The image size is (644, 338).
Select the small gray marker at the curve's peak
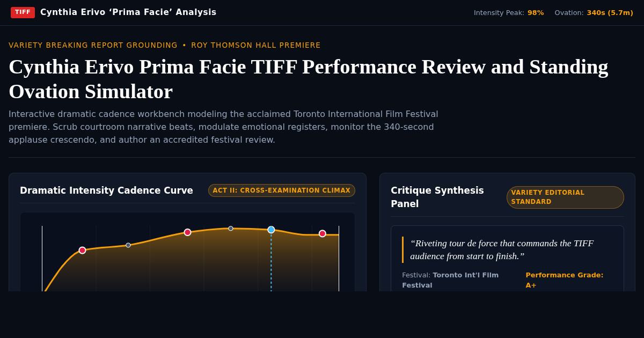[x=231, y=229]
